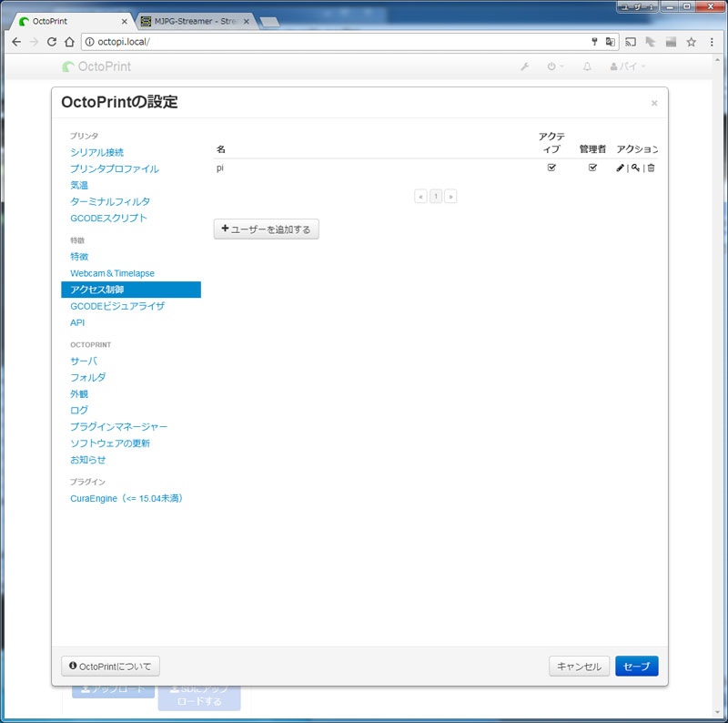This screenshot has height=723, width=728.
Task: Click the translate icon in the address bar
Action: pyautogui.click(x=610, y=42)
